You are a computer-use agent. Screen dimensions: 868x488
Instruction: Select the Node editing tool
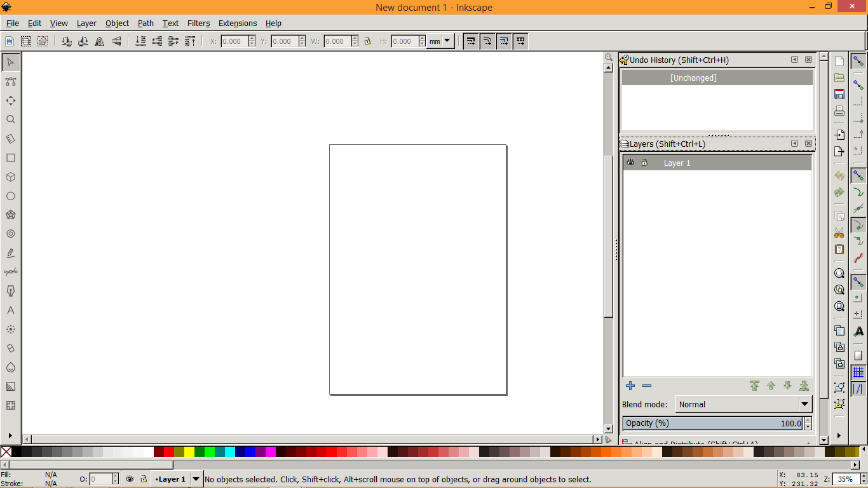point(10,81)
